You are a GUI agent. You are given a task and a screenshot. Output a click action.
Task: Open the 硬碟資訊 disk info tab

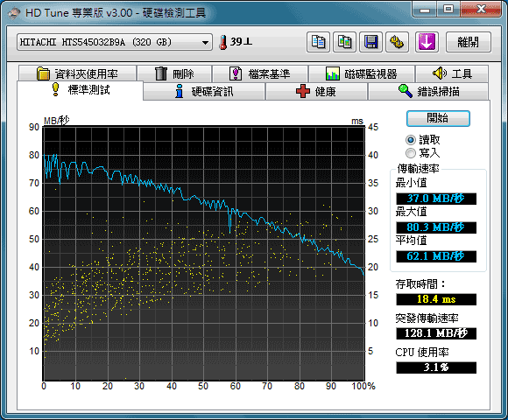(204, 91)
